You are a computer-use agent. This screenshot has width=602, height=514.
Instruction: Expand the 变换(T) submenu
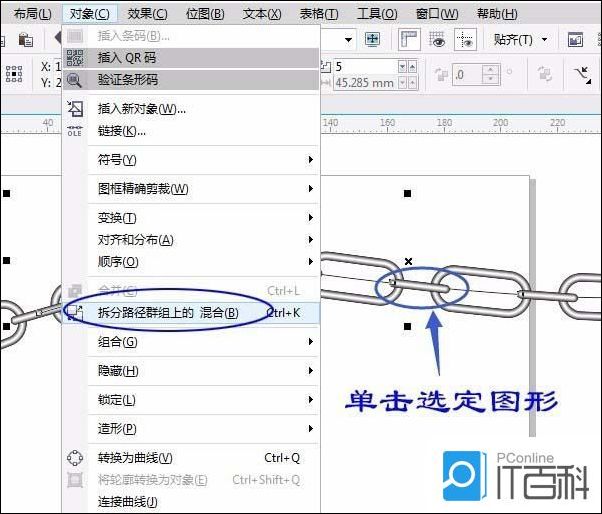[191, 218]
